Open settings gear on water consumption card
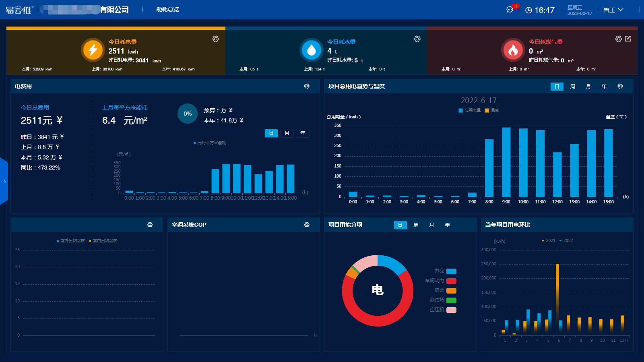644x362 pixels. pyautogui.click(x=417, y=39)
